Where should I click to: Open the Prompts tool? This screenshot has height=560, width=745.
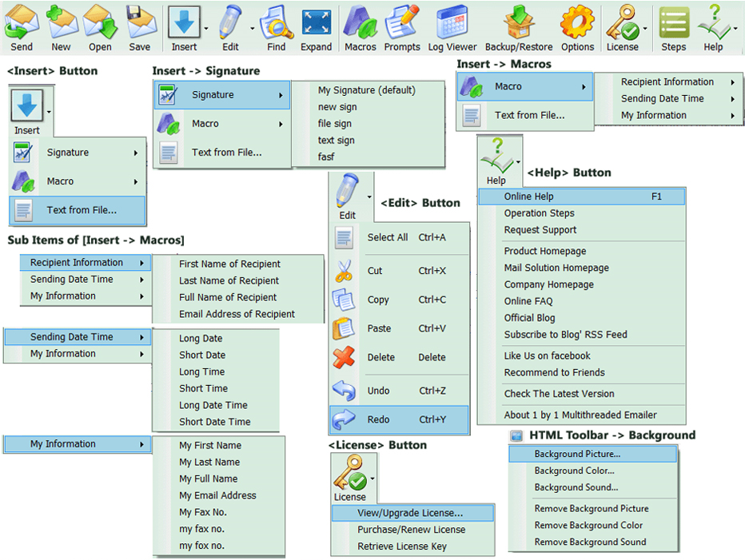[401, 22]
